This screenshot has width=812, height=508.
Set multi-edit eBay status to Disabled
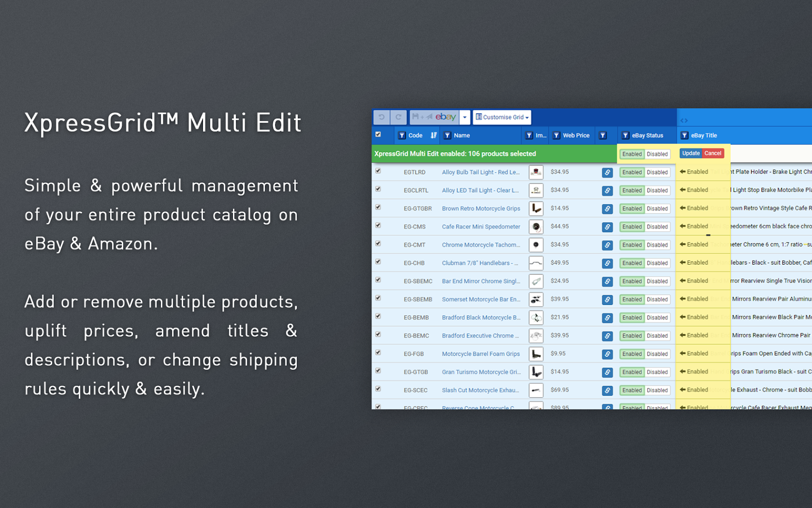point(657,154)
